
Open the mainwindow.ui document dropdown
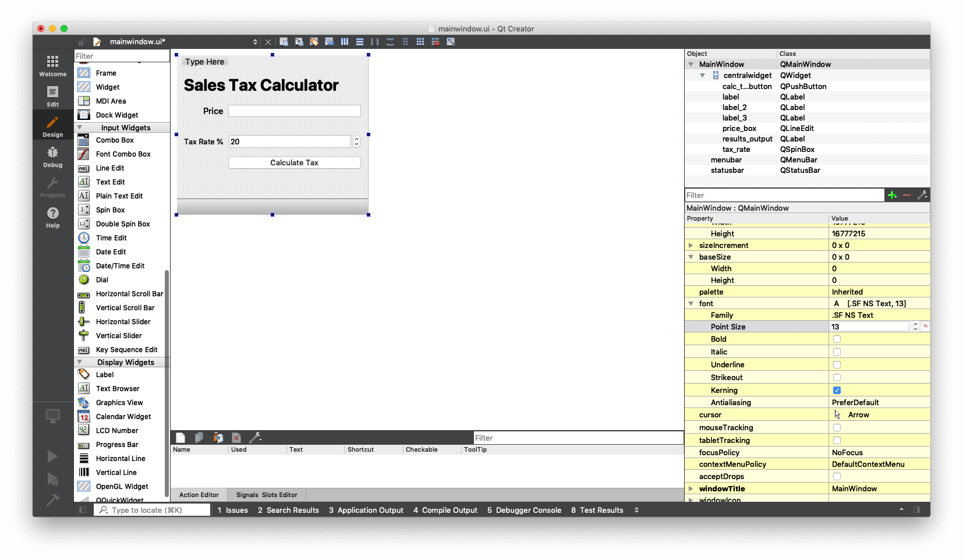[255, 42]
